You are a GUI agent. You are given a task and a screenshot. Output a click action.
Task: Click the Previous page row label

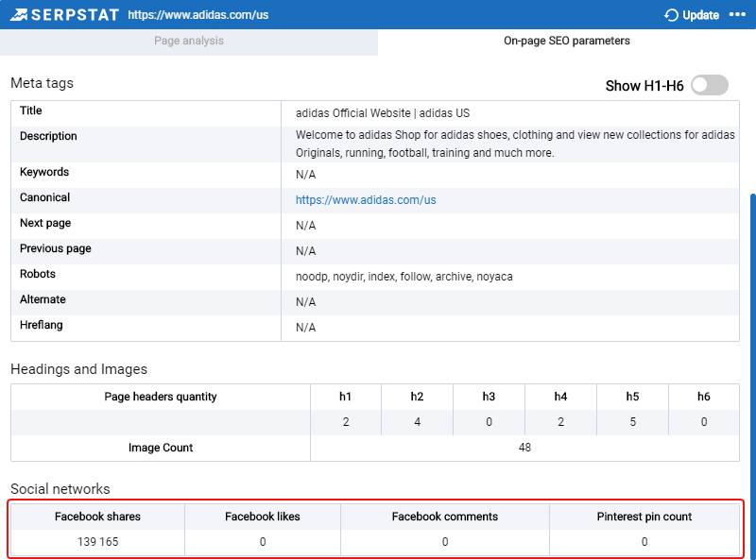click(x=56, y=248)
